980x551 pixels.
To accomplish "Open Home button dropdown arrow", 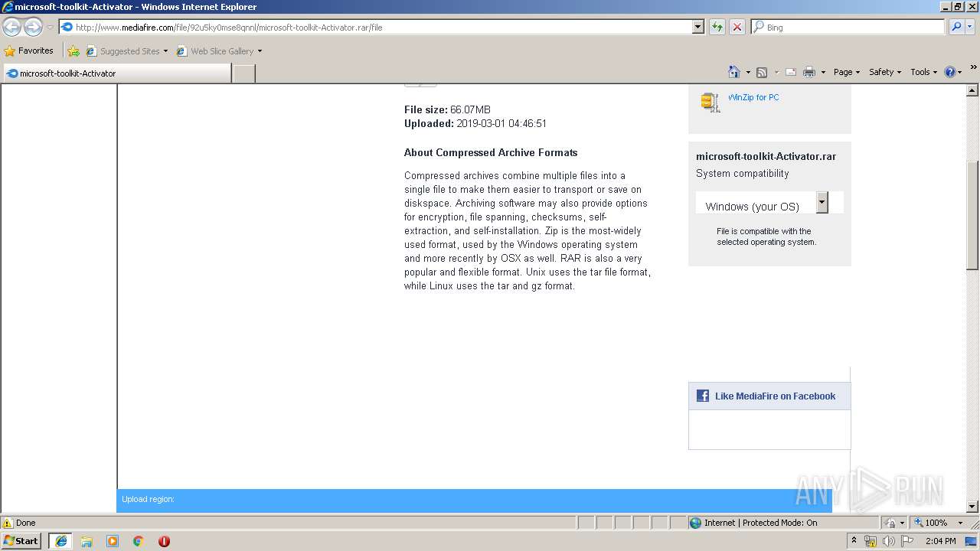I will point(748,72).
